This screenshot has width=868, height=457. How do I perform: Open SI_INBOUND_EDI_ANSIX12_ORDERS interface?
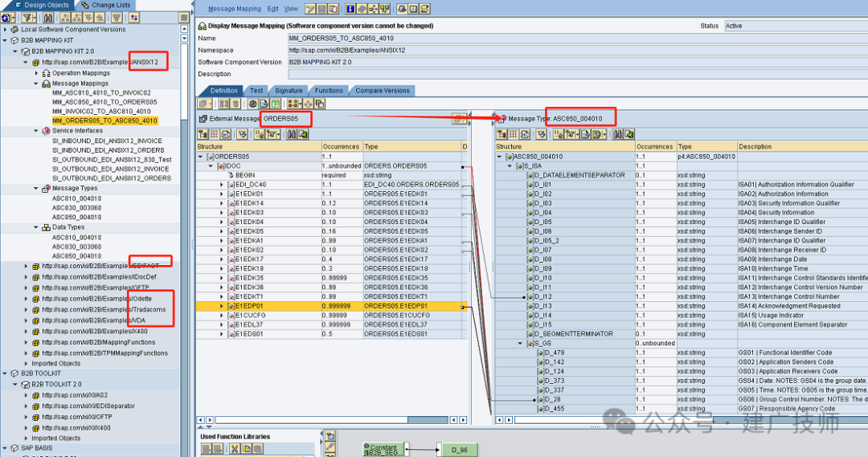(108, 150)
